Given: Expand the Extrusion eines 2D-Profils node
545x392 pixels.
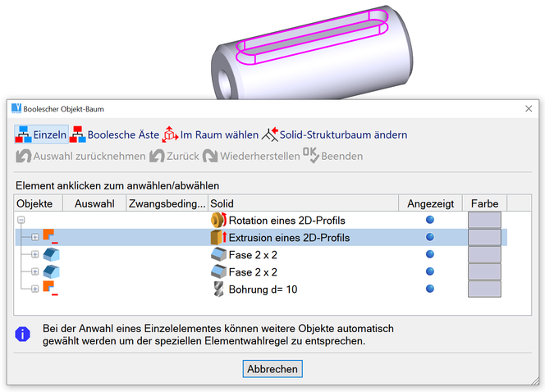Looking at the screenshot, I should click(x=34, y=237).
